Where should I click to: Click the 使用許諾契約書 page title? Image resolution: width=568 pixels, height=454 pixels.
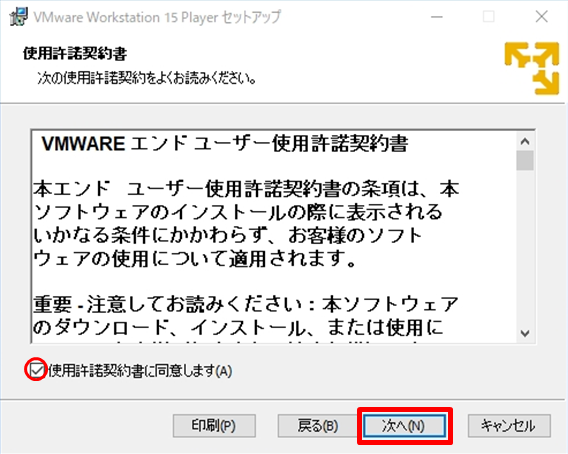(x=75, y=54)
